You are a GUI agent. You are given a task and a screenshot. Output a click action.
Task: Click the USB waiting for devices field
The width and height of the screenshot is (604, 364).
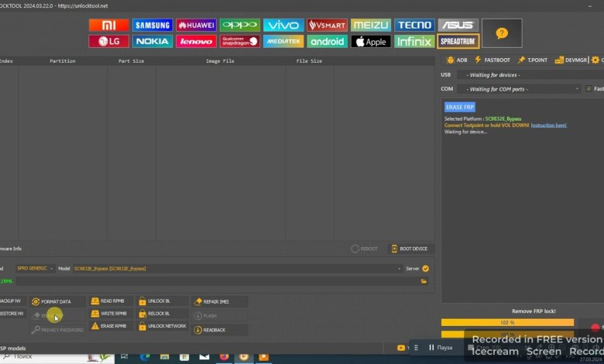[527, 75]
